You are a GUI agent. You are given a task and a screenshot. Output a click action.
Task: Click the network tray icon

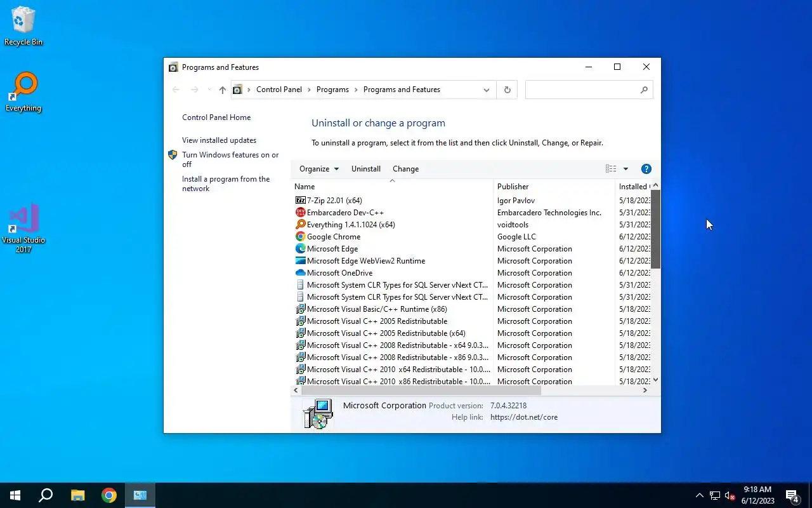714,495
